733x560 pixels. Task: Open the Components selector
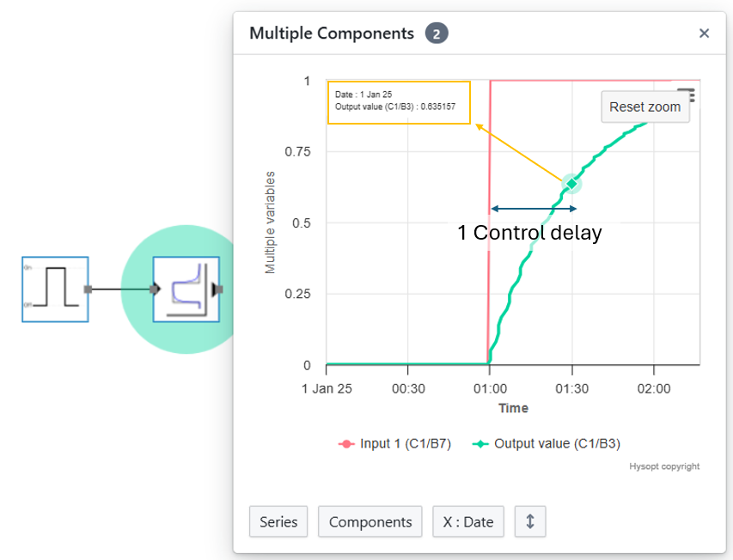(x=370, y=521)
